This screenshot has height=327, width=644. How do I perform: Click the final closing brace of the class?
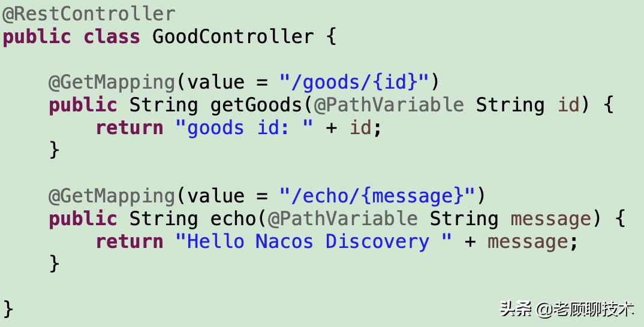click(x=8, y=309)
